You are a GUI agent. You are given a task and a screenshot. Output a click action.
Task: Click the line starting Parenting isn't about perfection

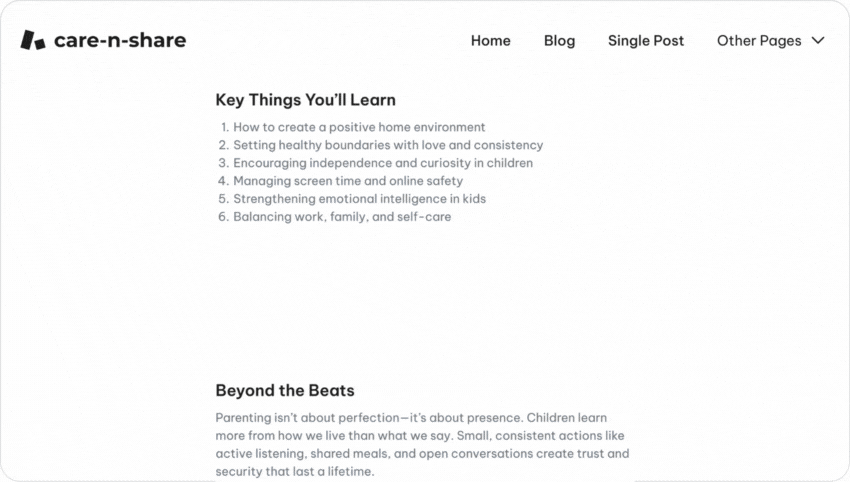point(411,417)
